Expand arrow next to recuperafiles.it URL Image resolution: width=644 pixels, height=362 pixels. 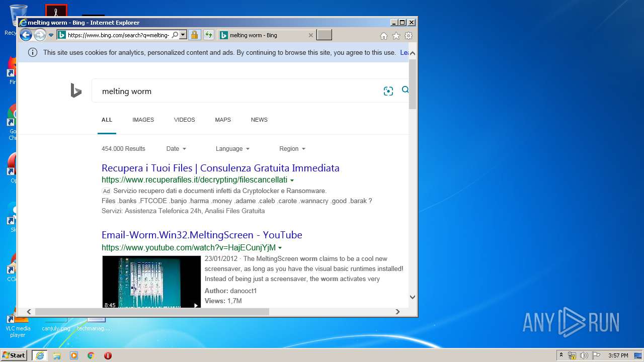coord(292,180)
